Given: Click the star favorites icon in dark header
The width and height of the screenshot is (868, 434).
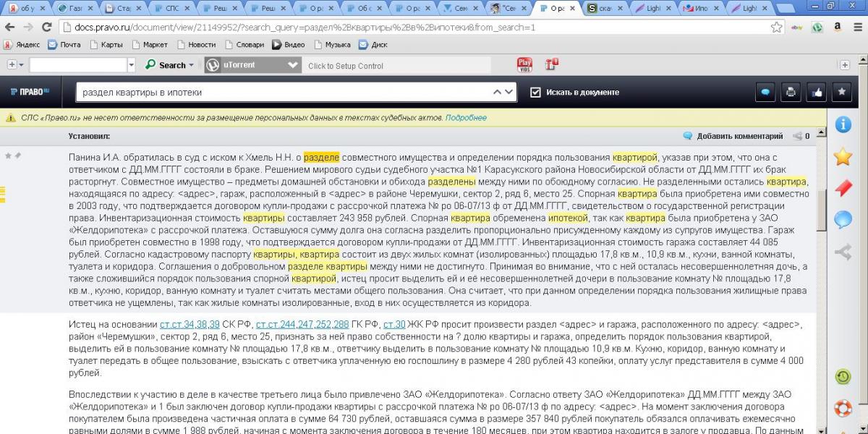Looking at the screenshot, I should 841,92.
